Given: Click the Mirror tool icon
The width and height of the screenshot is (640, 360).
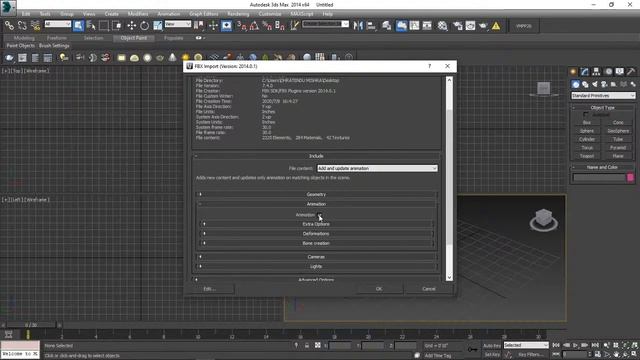Looking at the screenshot, I should tap(358, 26).
